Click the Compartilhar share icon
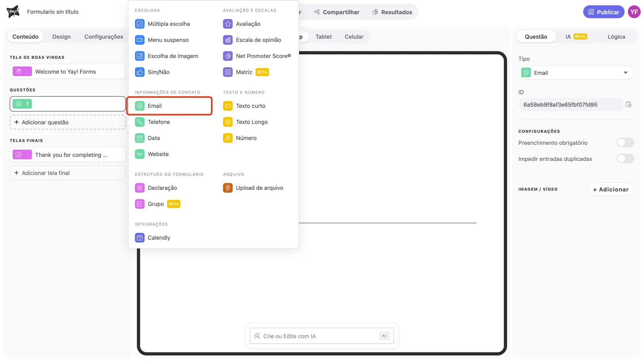The width and height of the screenshot is (644, 362). (x=317, y=12)
